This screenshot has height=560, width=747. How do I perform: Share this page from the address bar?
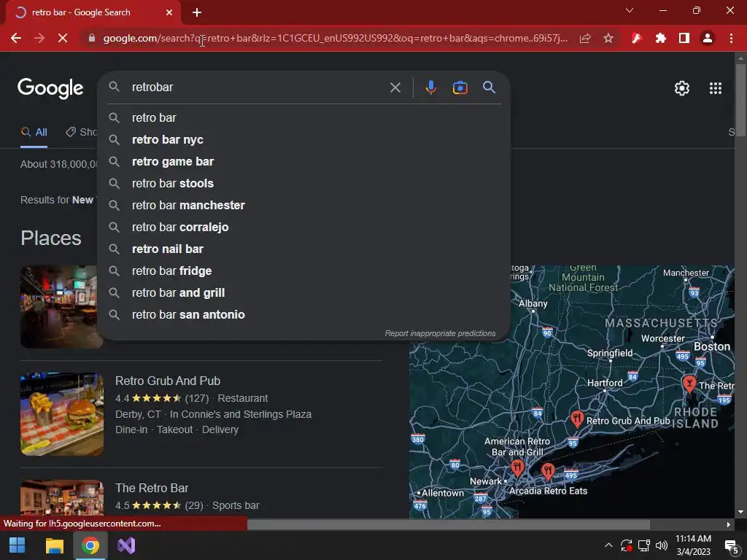coord(585,38)
